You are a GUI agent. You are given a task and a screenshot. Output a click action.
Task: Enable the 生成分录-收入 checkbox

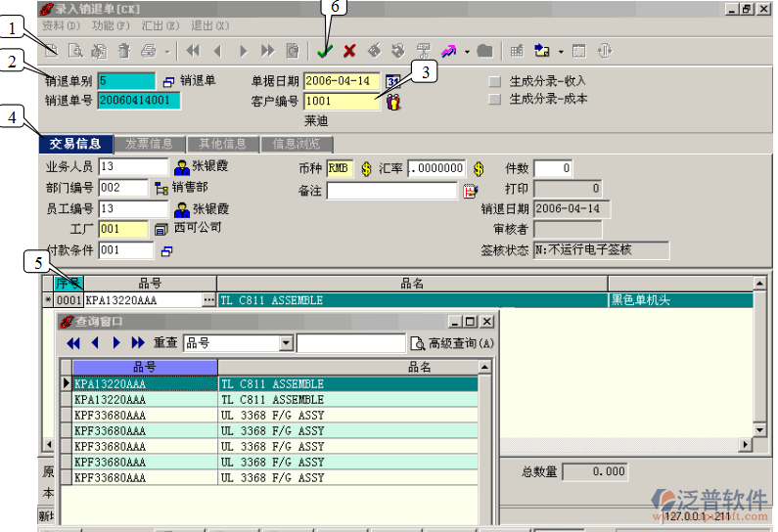[495, 81]
